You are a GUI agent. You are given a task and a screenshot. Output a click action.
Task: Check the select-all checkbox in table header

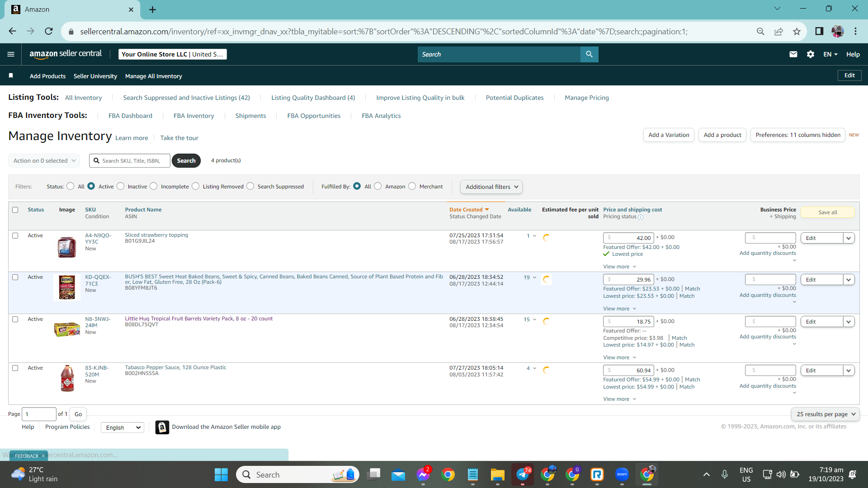pyautogui.click(x=15, y=210)
